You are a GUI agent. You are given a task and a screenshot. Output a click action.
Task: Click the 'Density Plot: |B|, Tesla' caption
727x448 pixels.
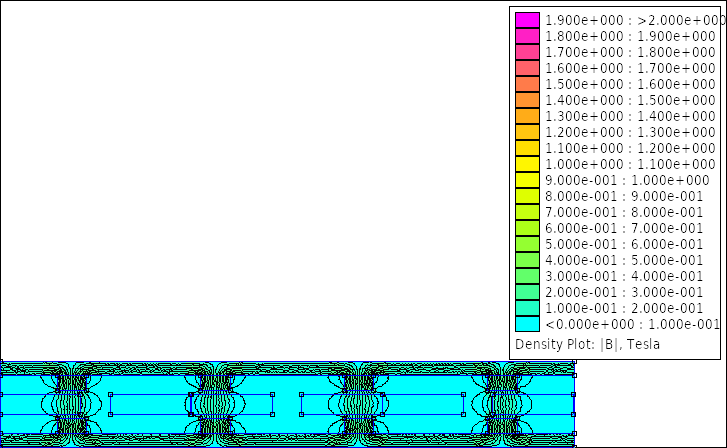(587, 345)
